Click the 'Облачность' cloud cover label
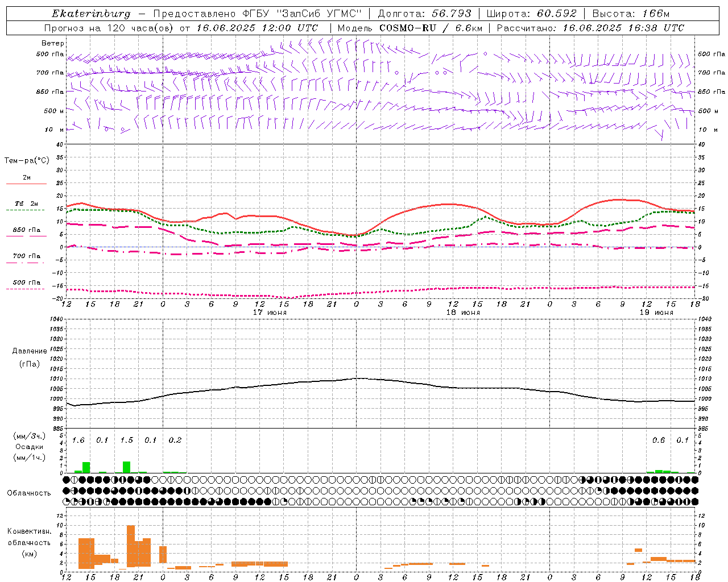This screenshot has width=728, height=582. click(x=29, y=493)
